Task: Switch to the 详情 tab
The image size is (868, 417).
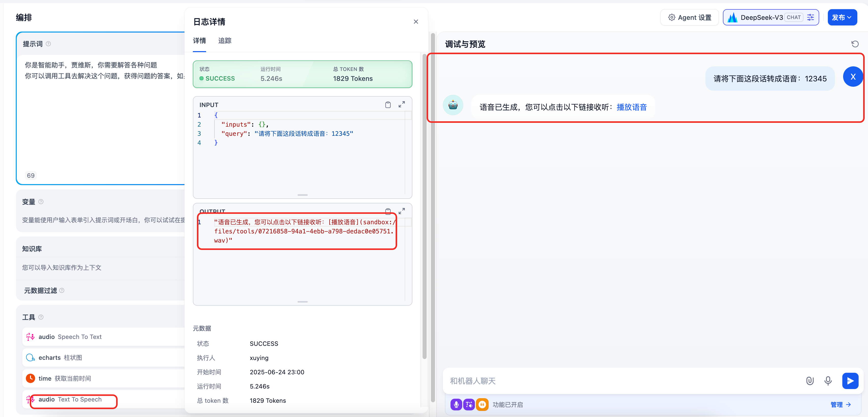Action: pos(199,41)
